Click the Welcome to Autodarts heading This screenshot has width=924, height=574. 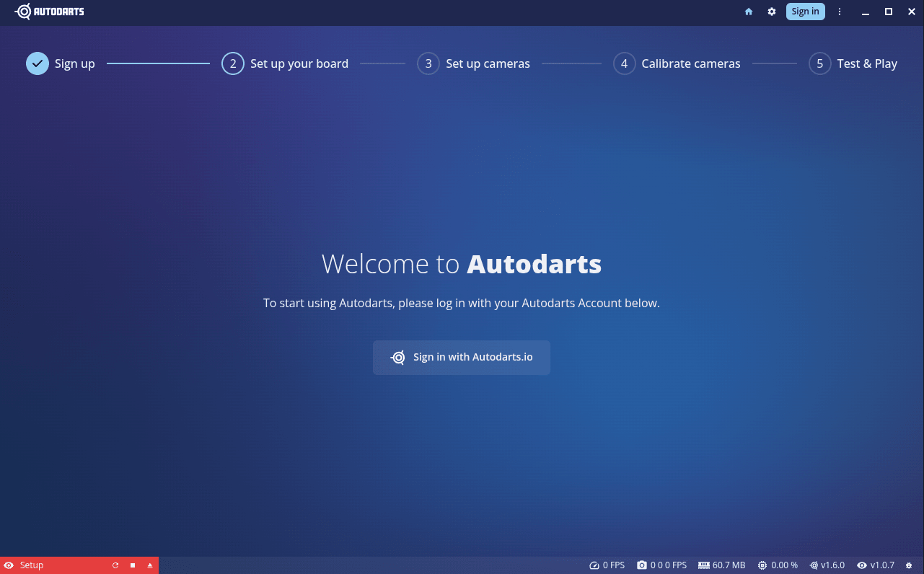click(462, 264)
